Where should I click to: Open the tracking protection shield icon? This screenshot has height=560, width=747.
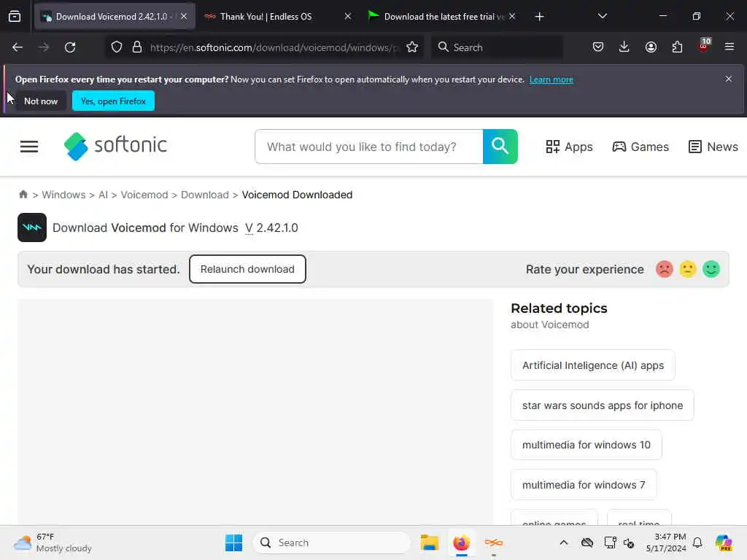[x=117, y=47]
